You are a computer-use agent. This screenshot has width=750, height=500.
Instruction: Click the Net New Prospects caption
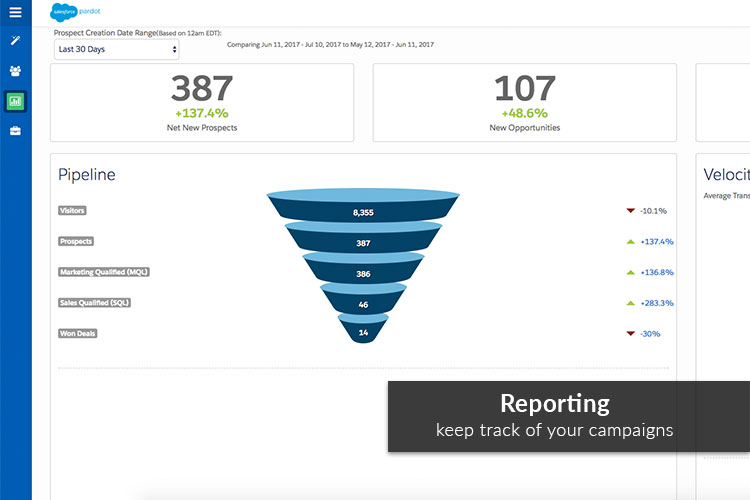[x=202, y=128]
